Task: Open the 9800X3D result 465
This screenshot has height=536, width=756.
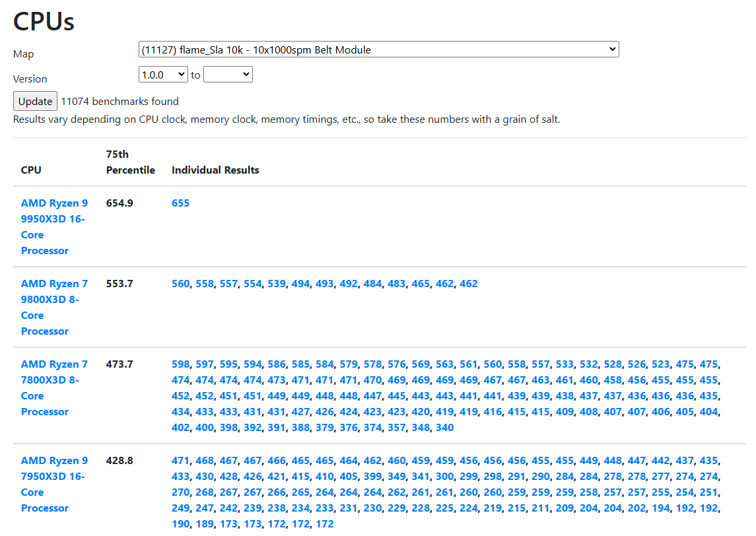Action: pyautogui.click(x=421, y=283)
